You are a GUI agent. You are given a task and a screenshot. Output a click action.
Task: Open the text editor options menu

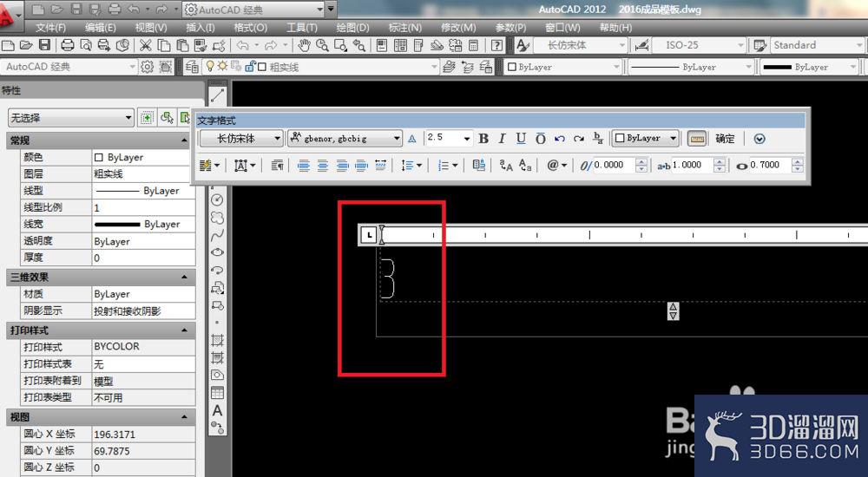point(759,139)
